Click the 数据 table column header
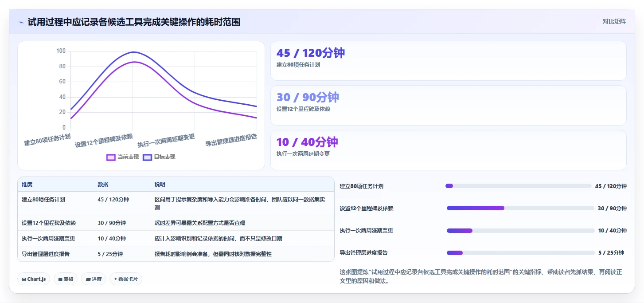 point(103,185)
